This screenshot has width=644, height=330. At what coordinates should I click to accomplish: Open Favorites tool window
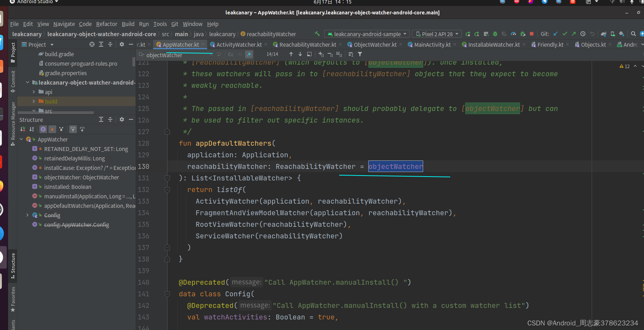pos(13,299)
